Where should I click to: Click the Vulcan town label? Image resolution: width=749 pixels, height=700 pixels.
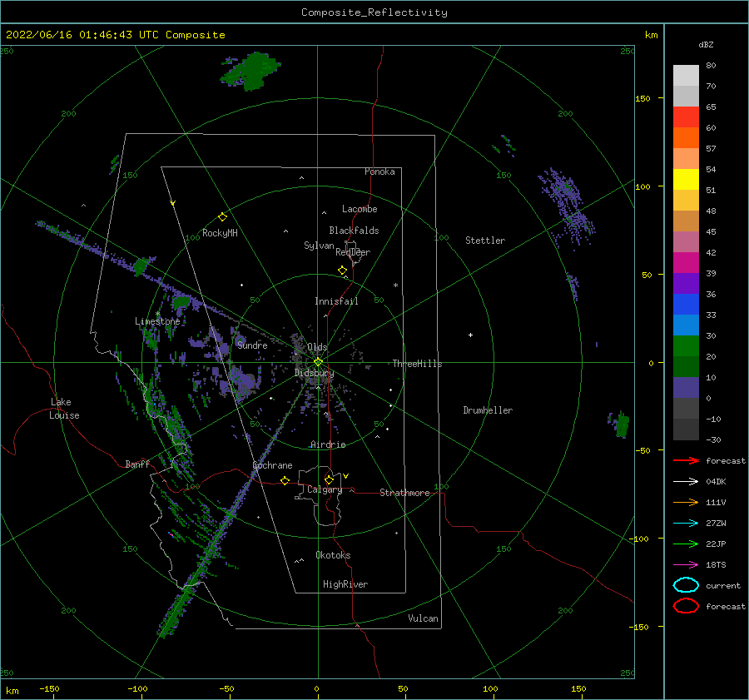tap(423, 618)
